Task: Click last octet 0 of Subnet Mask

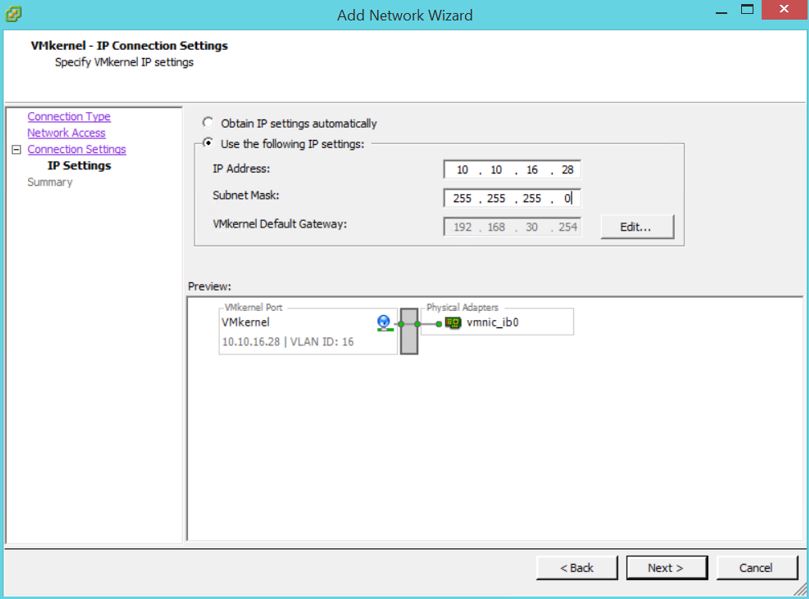Action: tap(567, 198)
